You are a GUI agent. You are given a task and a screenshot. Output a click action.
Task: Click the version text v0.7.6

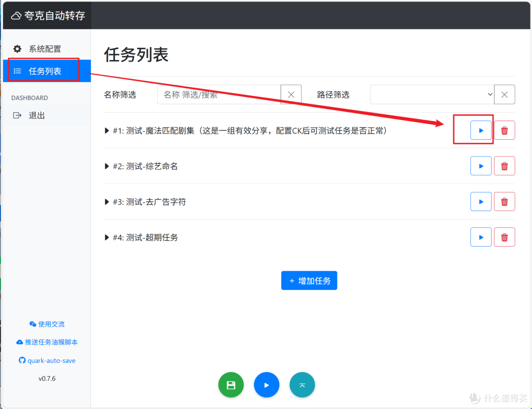tap(47, 378)
